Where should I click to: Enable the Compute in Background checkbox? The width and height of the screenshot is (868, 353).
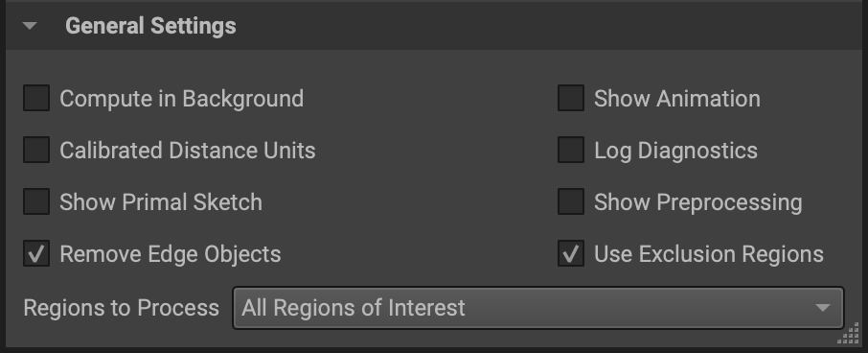coord(36,98)
